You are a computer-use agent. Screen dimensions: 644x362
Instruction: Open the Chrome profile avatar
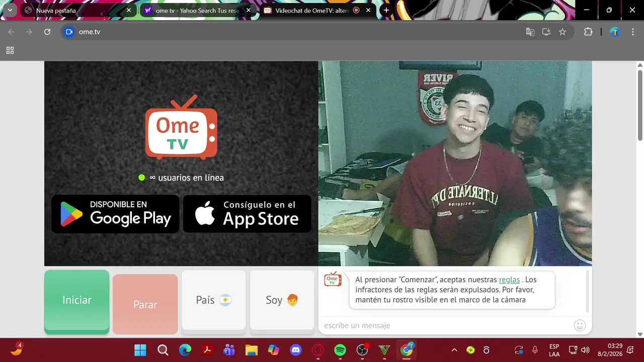click(614, 32)
